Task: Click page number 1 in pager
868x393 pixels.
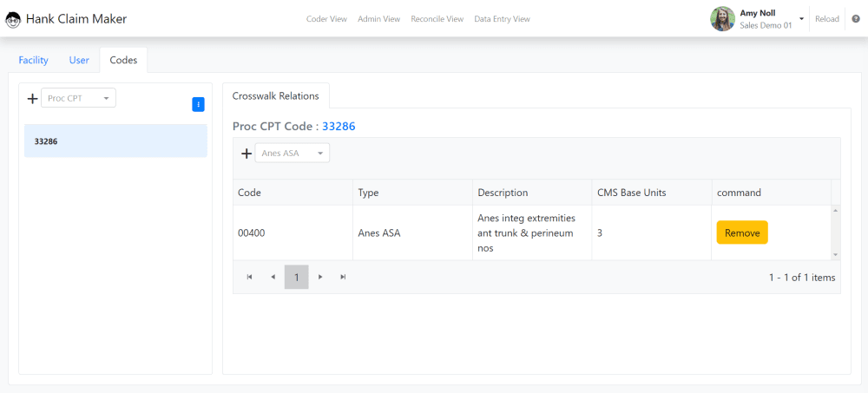Action: (297, 277)
